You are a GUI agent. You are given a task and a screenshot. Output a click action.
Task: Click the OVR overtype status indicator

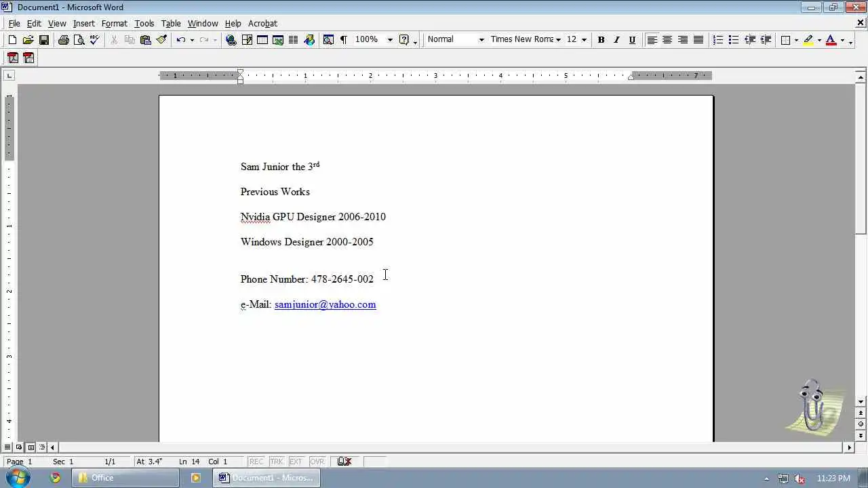[x=317, y=462]
